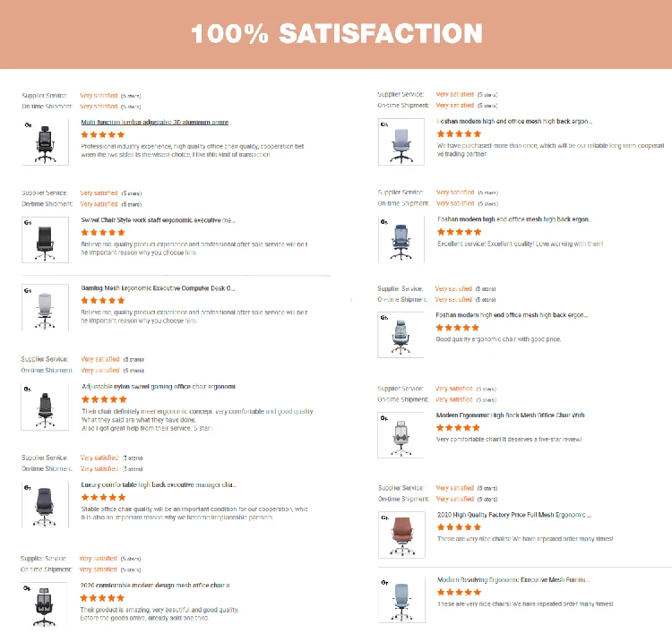
Task: Open the Modern Revolving Ergonomic chair thumbnail
Action: click(x=400, y=598)
